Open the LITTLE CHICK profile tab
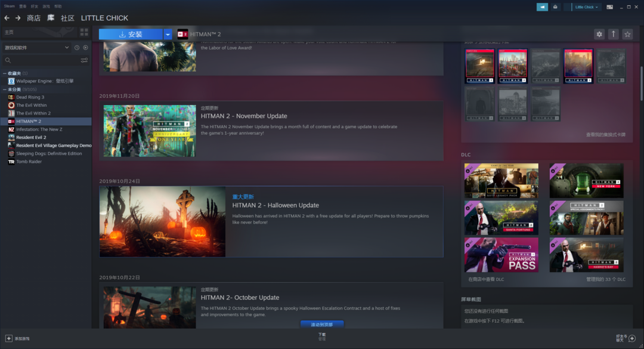The image size is (644, 349). 104,18
